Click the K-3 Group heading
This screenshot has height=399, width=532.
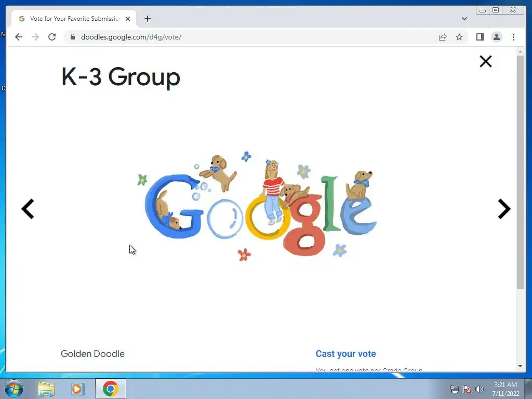click(121, 77)
